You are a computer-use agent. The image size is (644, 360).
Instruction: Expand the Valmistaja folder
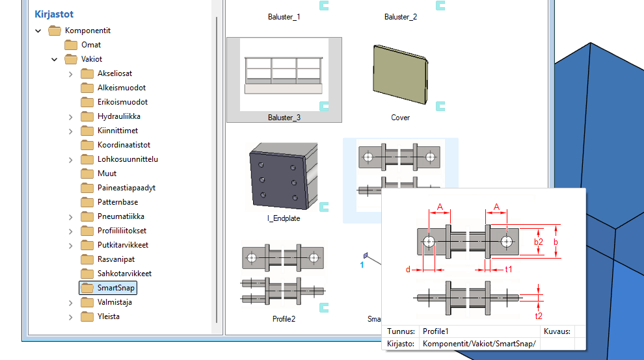click(x=71, y=302)
